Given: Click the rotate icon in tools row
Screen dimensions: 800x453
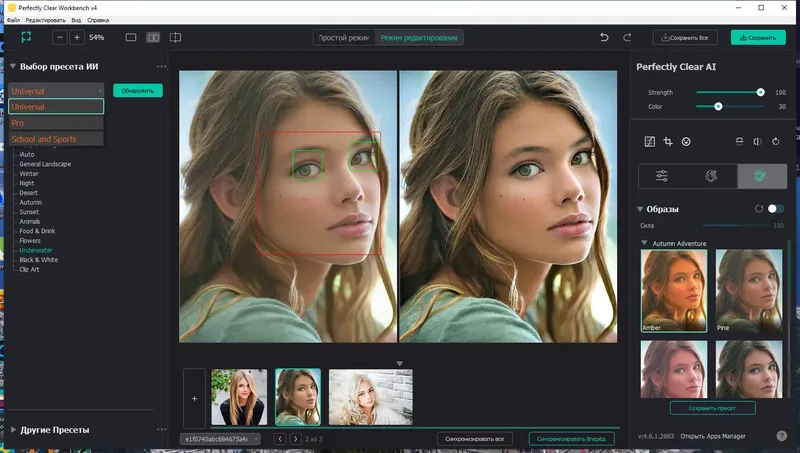Looking at the screenshot, I should pos(776,142).
